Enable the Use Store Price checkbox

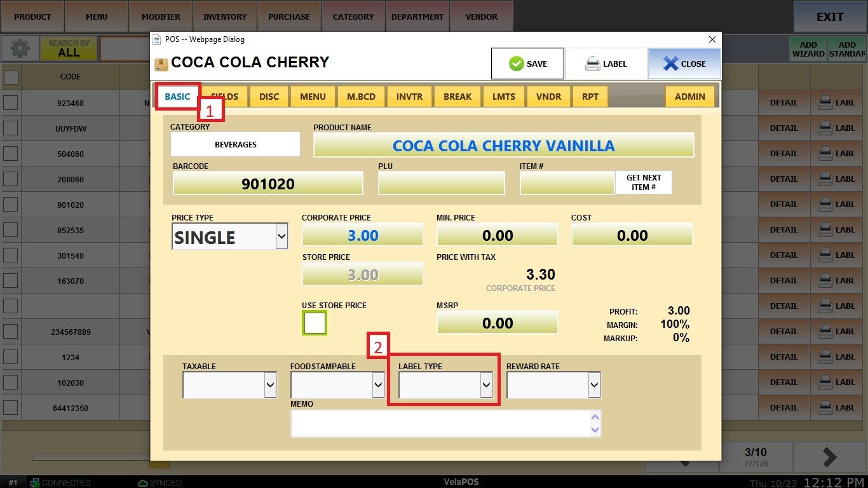[315, 323]
